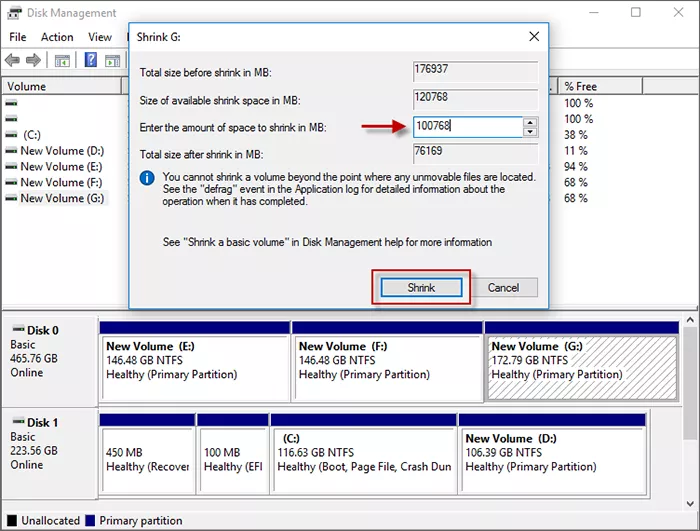The height and width of the screenshot is (531, 700).
Task: Select New Volume (F:) partition on Disk 0
Action: (x=388, y=362)
